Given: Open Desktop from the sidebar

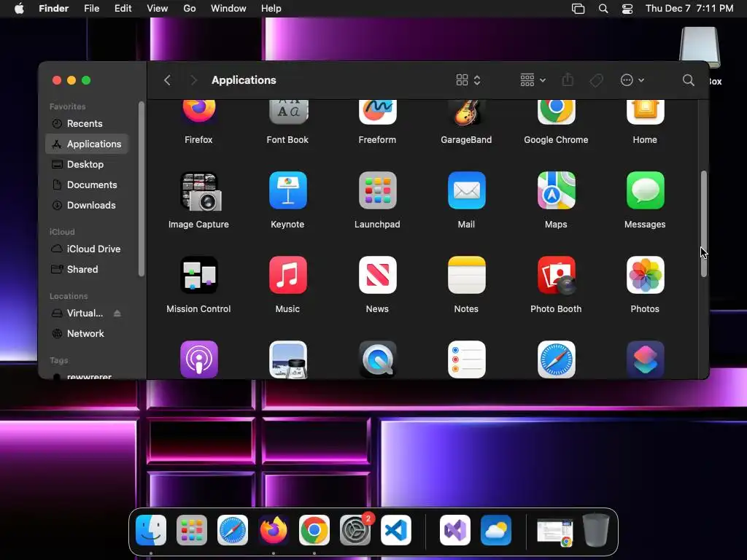Looking at the screenshot, I should 87,164.
